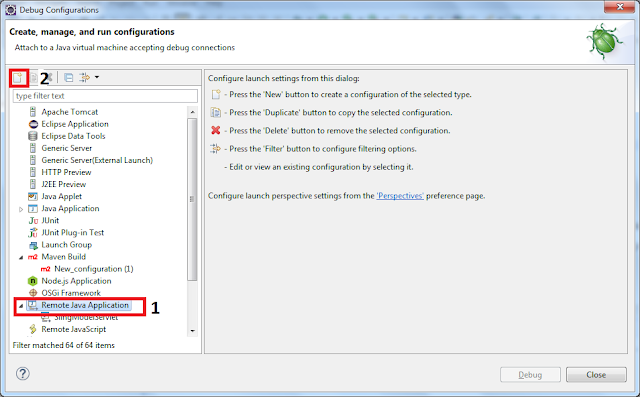Click 'Filter matched 64 of 64 items' text
Image resolution: width=640 pixels, height=397 pixels.
point(64,345)
